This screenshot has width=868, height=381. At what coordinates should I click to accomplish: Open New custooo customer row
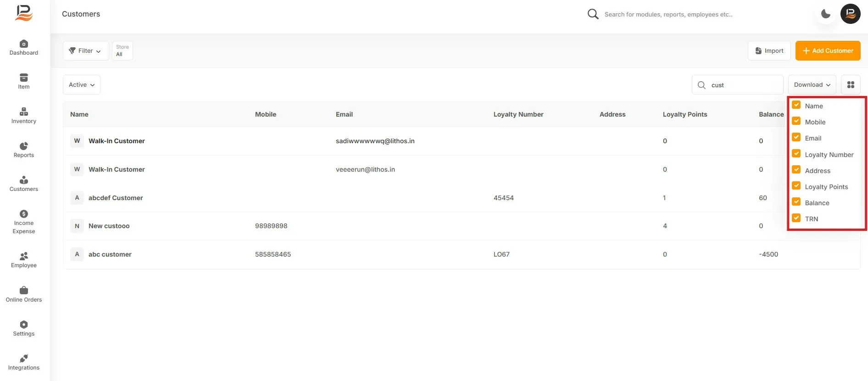(x=109, y=226)
